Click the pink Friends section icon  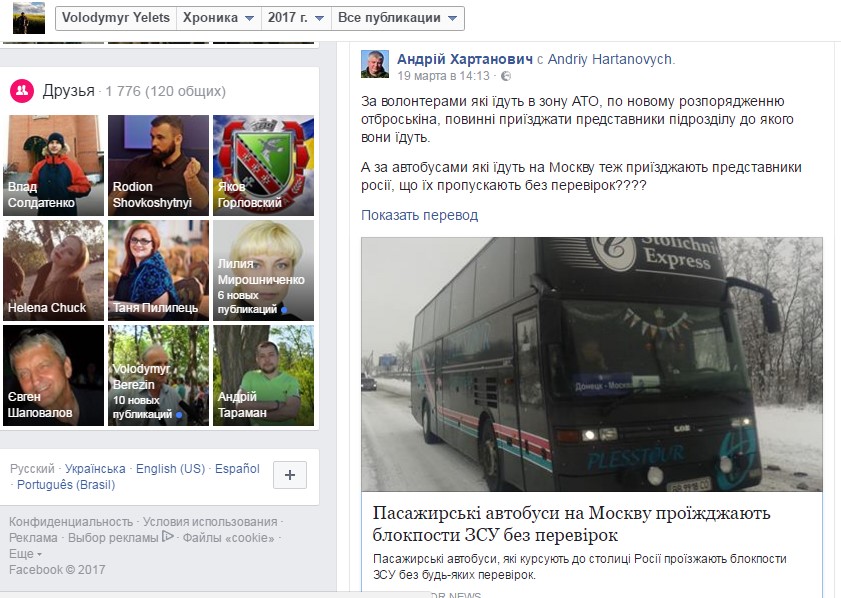(22, 90)
